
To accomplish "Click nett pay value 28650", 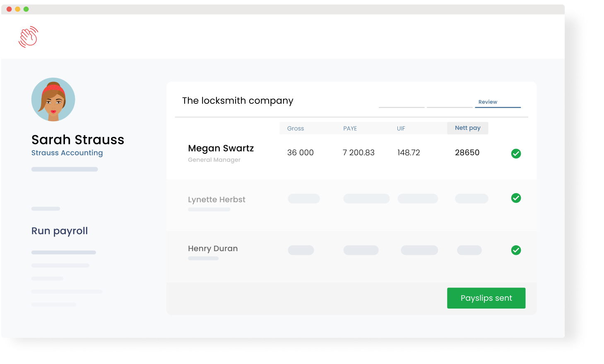I will click(467, 153).
